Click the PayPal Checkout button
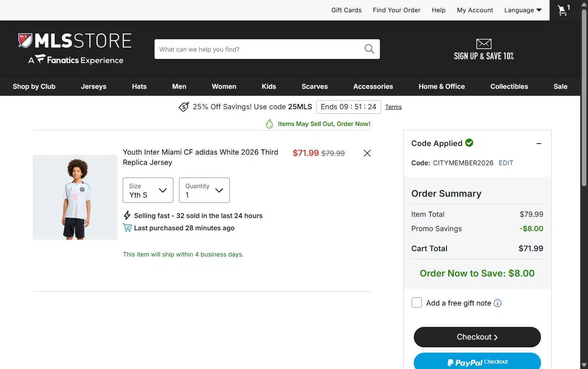This screenshot has width=588, height=369. tap(477, 362)
